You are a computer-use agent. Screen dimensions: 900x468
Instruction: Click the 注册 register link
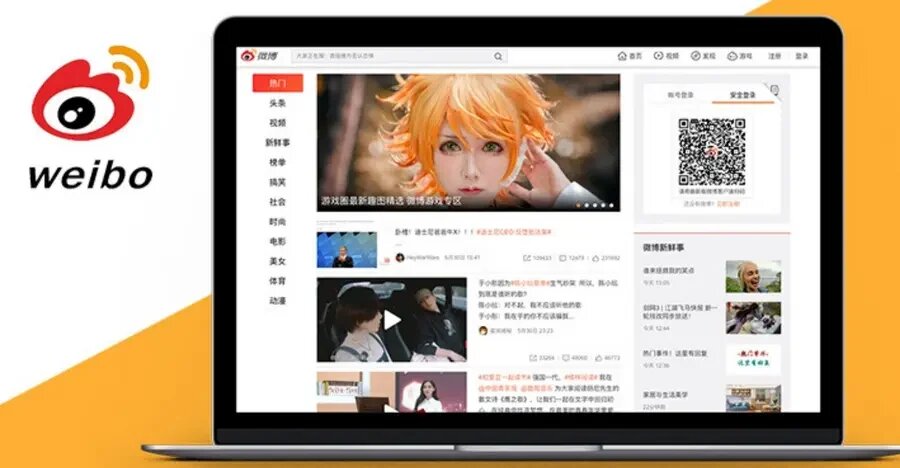pyautogui.click(x=775, y=56)
